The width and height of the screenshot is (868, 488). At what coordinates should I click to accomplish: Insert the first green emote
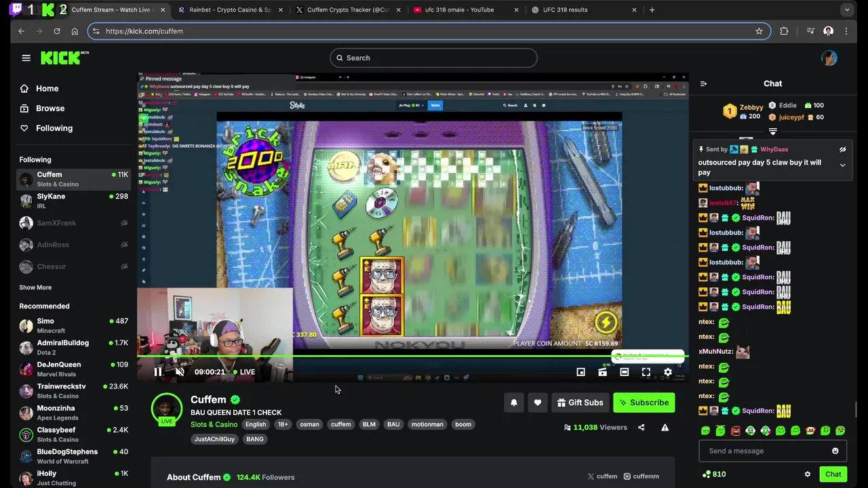pyautogui.click(x=705, y=430)
